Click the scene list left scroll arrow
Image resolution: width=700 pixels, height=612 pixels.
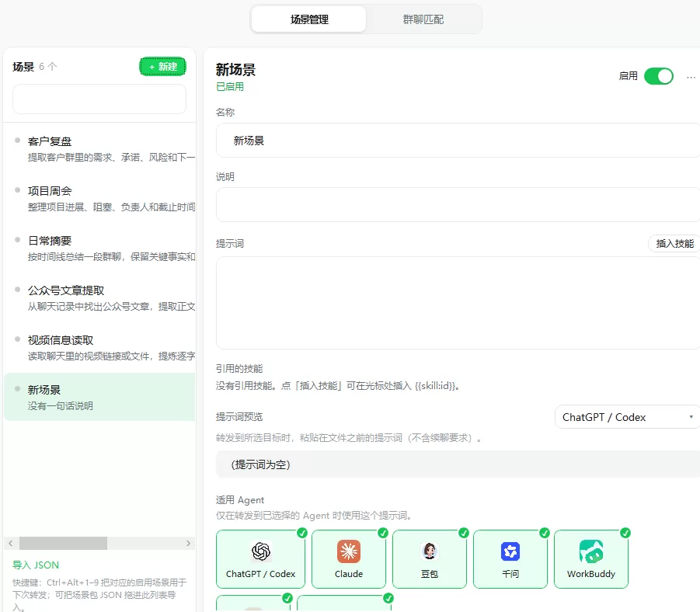pos(11,543)
